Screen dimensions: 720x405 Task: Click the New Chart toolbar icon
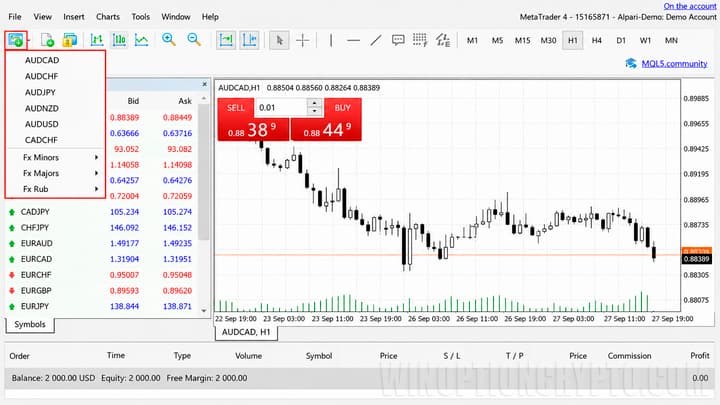pos(16,40)
